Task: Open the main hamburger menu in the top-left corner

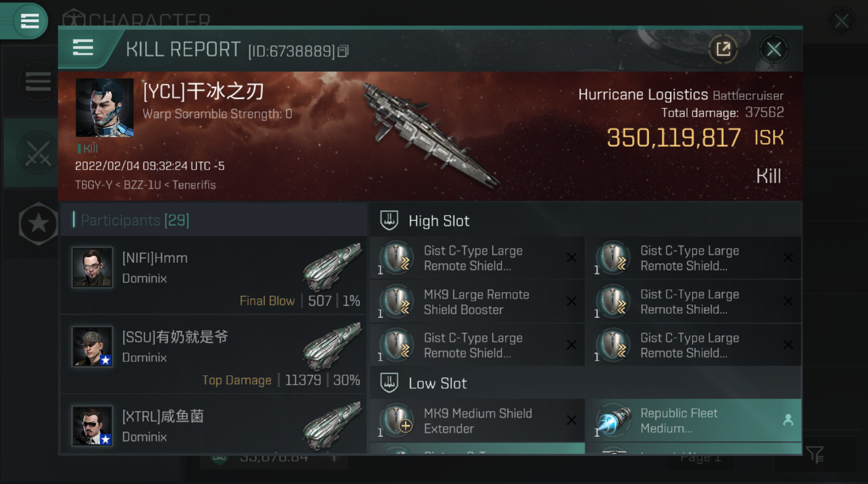Action: point(29,21)
